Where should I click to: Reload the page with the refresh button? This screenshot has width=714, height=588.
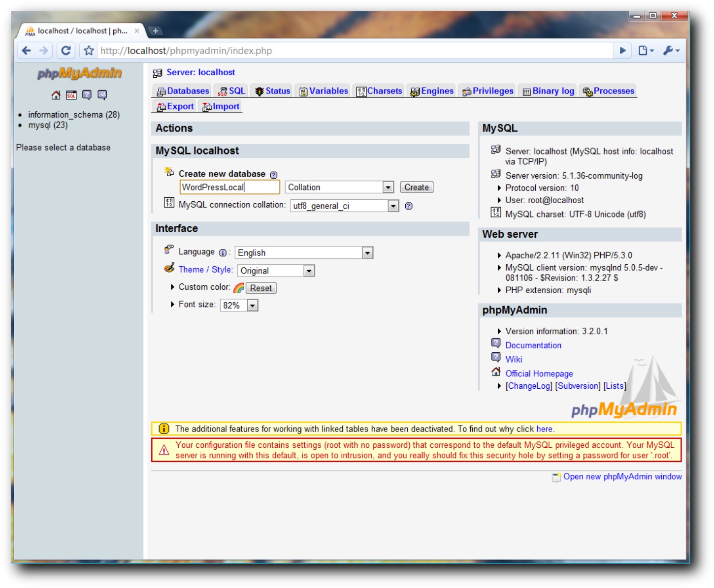point(65,51)
